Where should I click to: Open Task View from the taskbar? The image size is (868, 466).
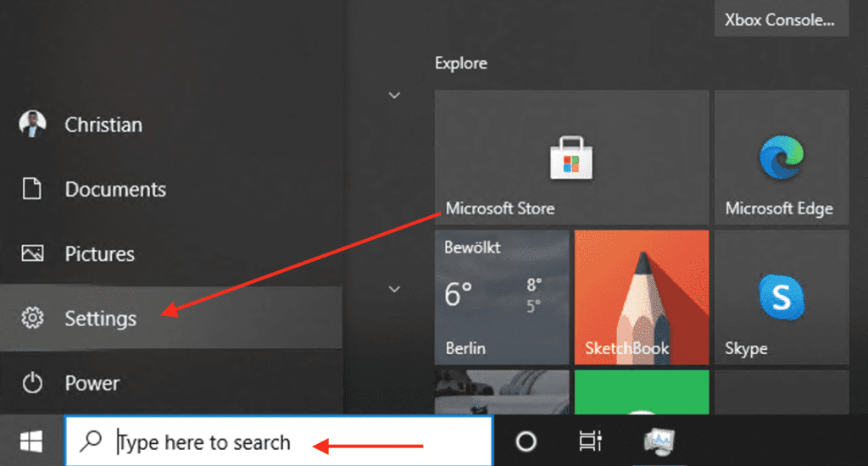pos(590,441)
